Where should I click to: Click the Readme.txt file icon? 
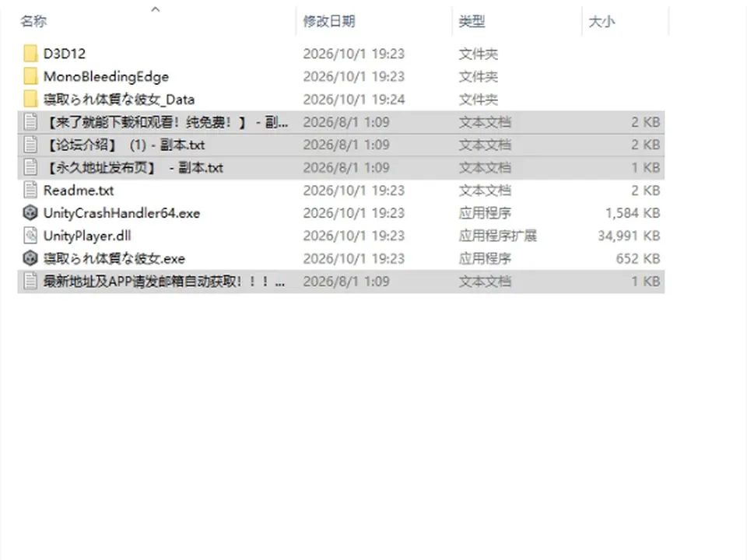30,191
